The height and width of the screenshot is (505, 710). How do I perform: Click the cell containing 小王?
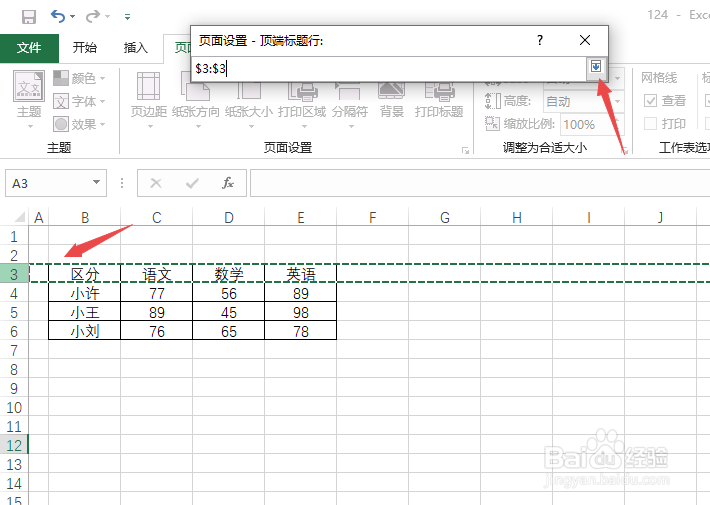tap(85, 312)
